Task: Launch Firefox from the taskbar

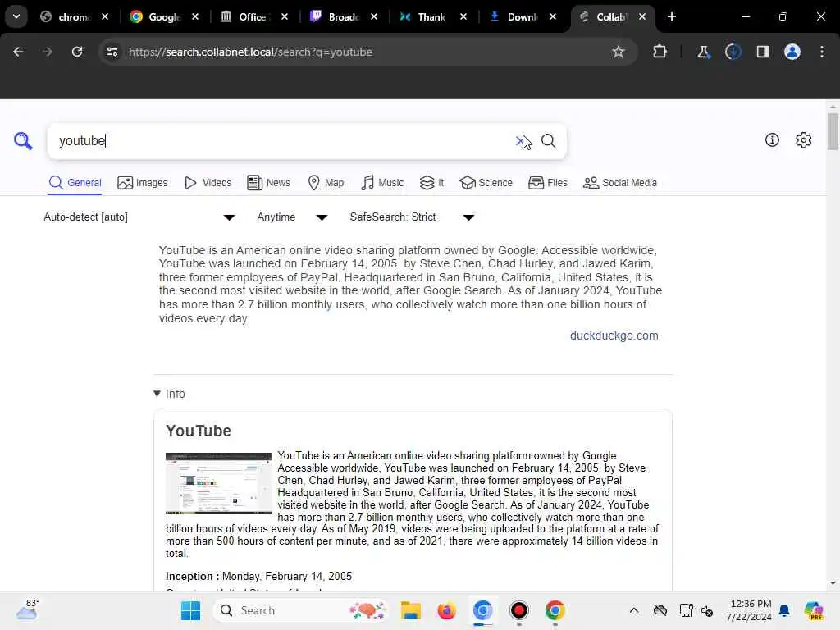Action: 446,610
